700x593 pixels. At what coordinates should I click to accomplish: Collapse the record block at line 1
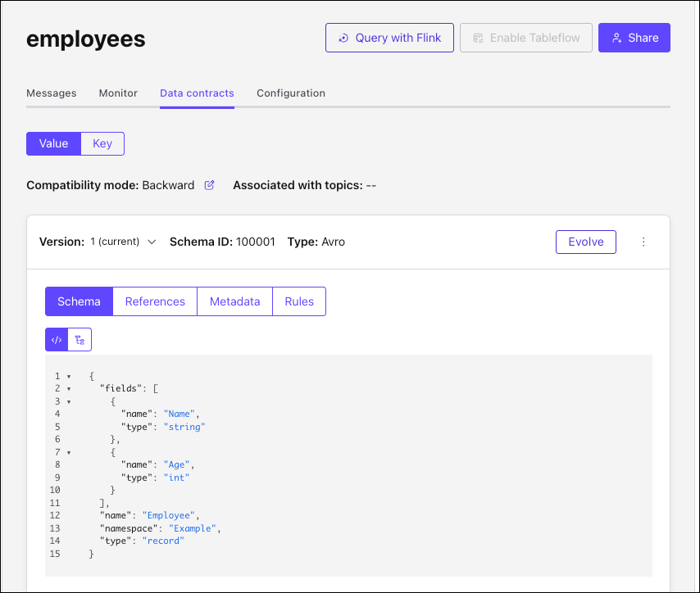[69, 375]
